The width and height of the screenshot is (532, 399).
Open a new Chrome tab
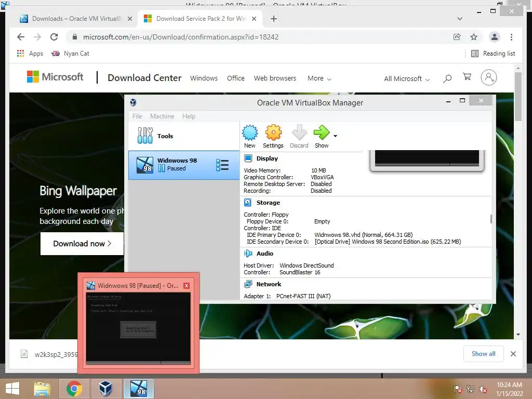tap(274, 19)
